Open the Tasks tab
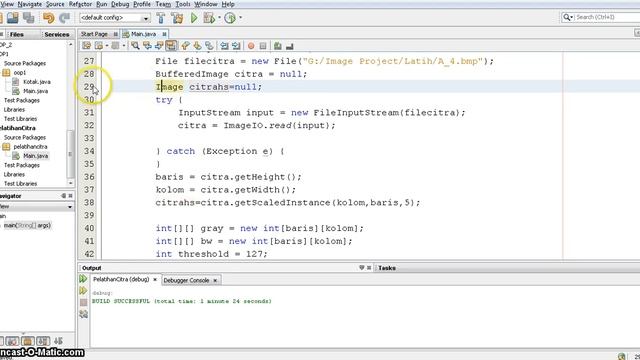This screenshot has height=360, width=640. tap(387, 268)
